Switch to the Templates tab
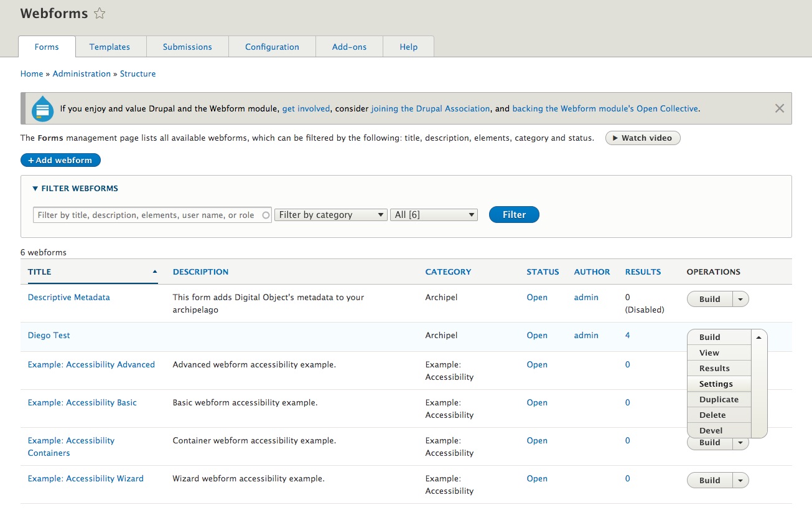Image resolution: width=812 pixels, height=520 pixels. pyautogui.click(x=110, y=47)
